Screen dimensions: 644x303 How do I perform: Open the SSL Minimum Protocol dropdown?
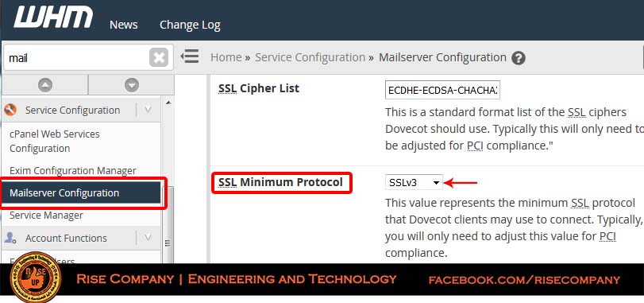414,183
